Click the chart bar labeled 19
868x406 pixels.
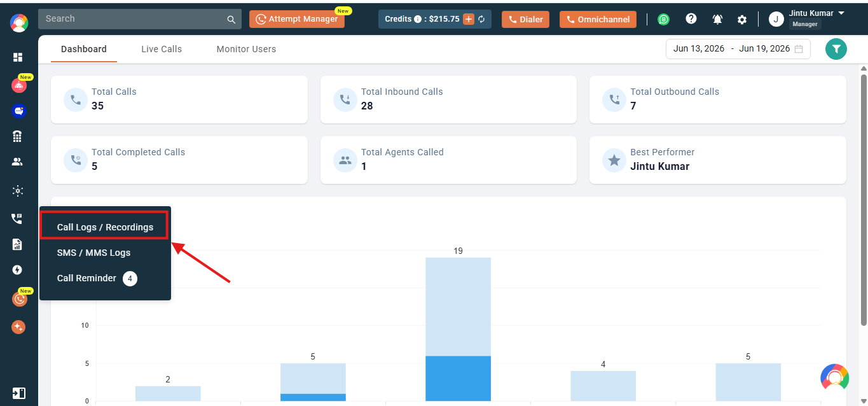click(x=458, y=329)
